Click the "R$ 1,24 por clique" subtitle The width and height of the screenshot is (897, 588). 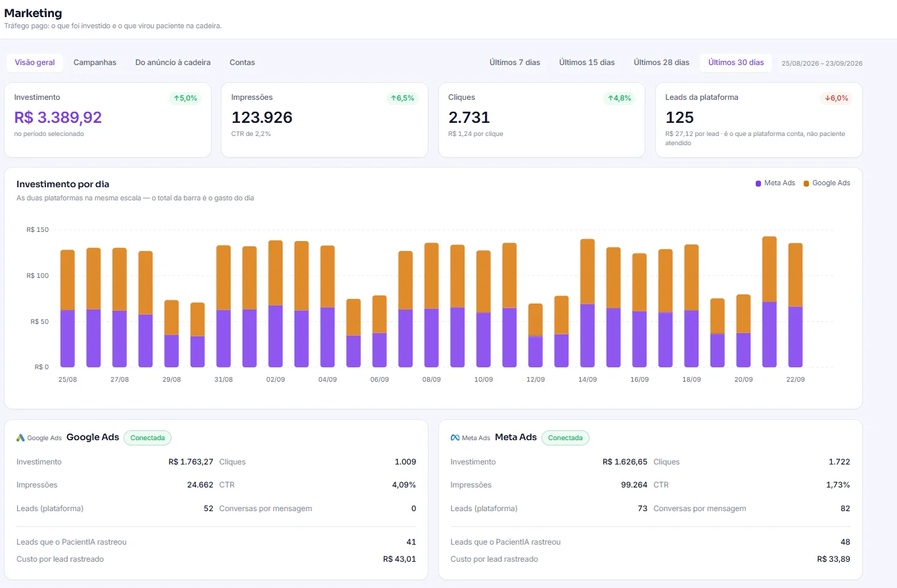(x=476, y=134)
